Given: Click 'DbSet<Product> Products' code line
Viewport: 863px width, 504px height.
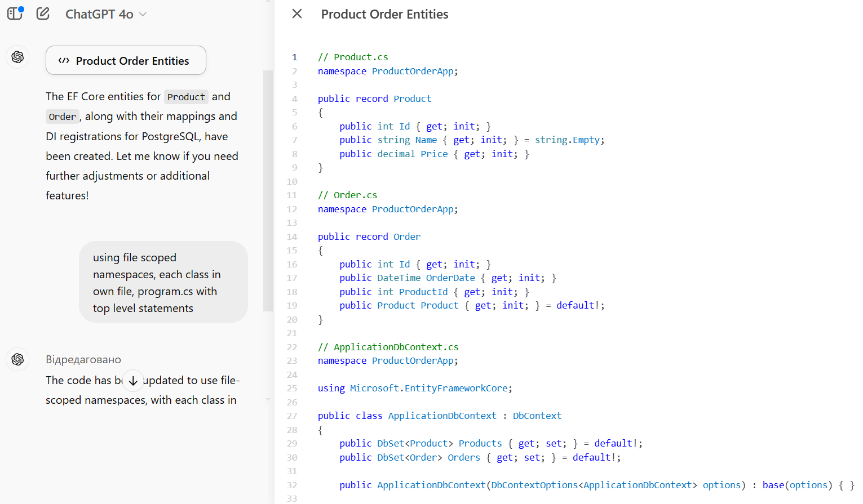Looking at the screenshot, I should pos(491,443).
